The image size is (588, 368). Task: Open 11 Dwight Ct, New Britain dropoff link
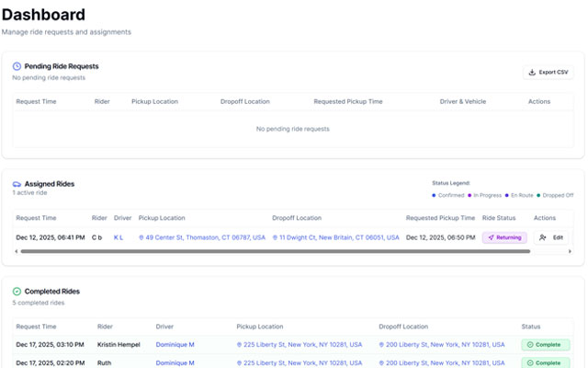(x=335, y=237)
